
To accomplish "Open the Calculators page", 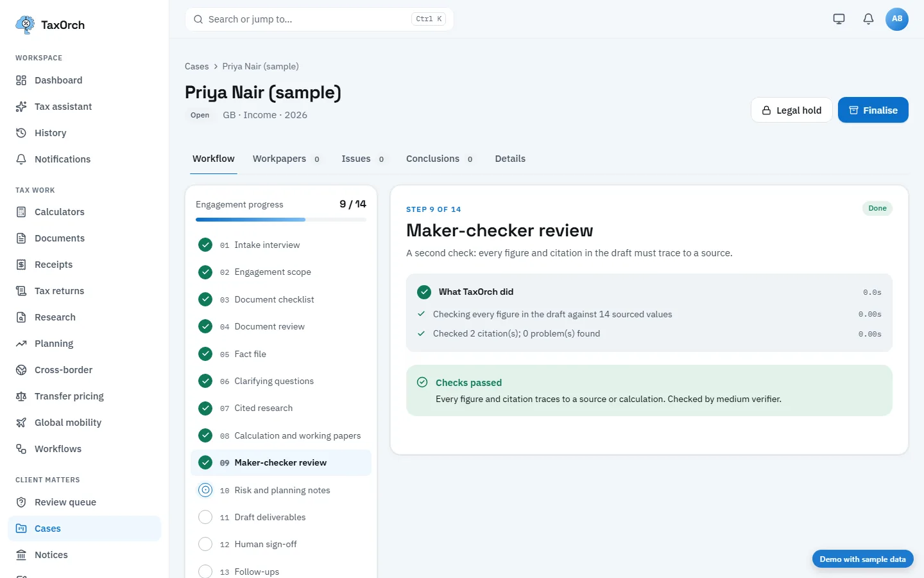I will pyautogui.click(x=84, y=212).
